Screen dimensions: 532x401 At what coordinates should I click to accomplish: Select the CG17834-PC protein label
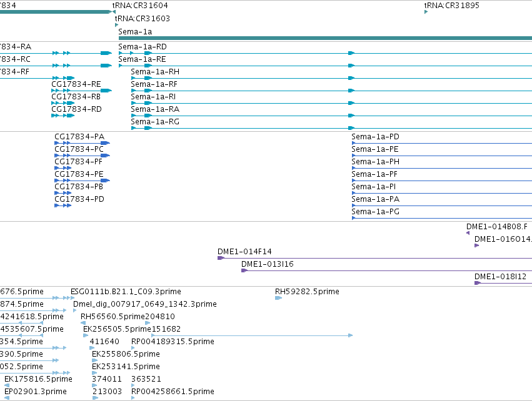[x=79, y=149]
